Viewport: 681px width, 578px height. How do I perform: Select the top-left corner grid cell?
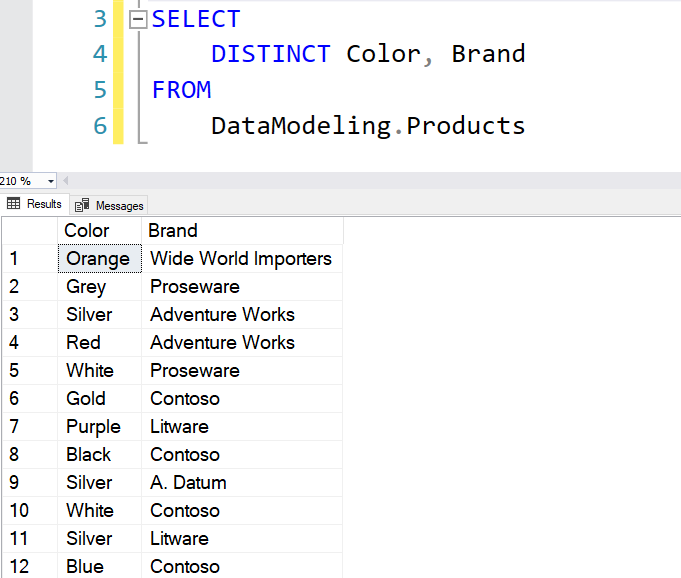(x=30, y=231)
